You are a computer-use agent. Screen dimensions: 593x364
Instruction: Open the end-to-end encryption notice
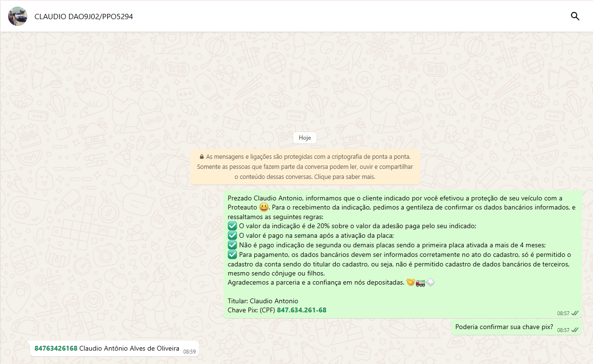pyautogui.click(x=305, y=166)
